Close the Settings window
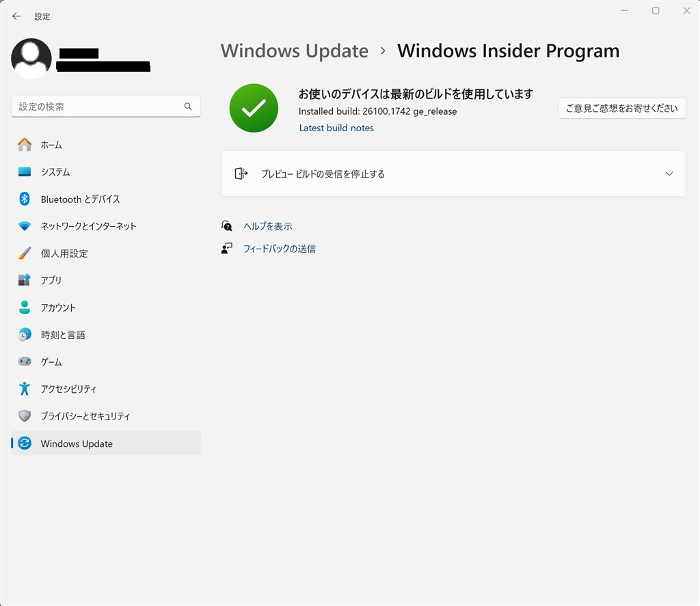This screenshot has height=606, width=700. coord(686,11)
